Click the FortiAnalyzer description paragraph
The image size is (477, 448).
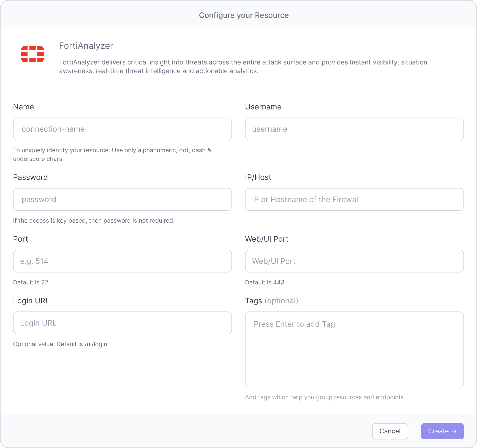[243, 66]
